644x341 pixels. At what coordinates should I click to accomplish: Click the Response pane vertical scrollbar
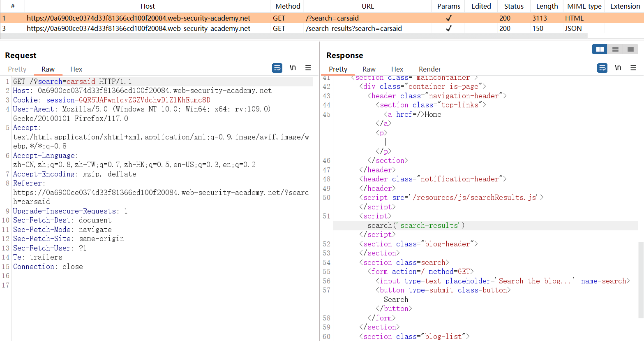(641, 280)
